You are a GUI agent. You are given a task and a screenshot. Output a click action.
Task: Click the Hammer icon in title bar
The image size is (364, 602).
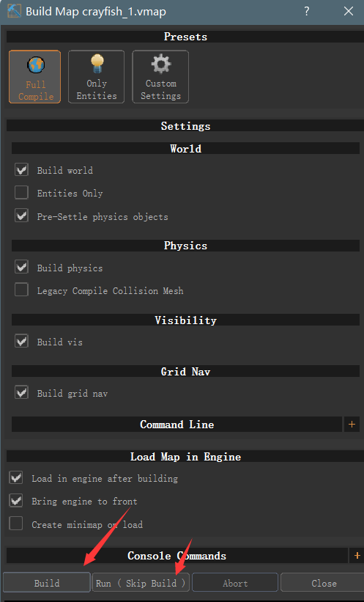click(x=14, y=11)
